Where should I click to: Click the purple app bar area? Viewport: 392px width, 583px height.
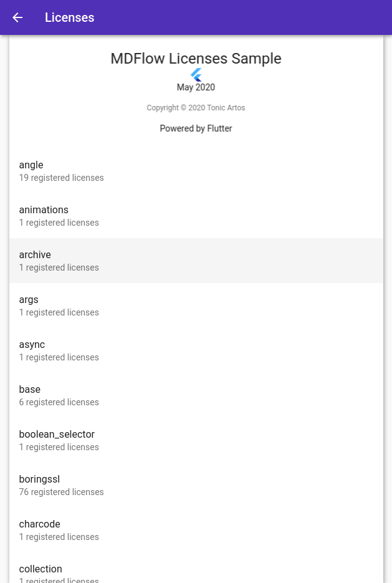click(249, 17)
